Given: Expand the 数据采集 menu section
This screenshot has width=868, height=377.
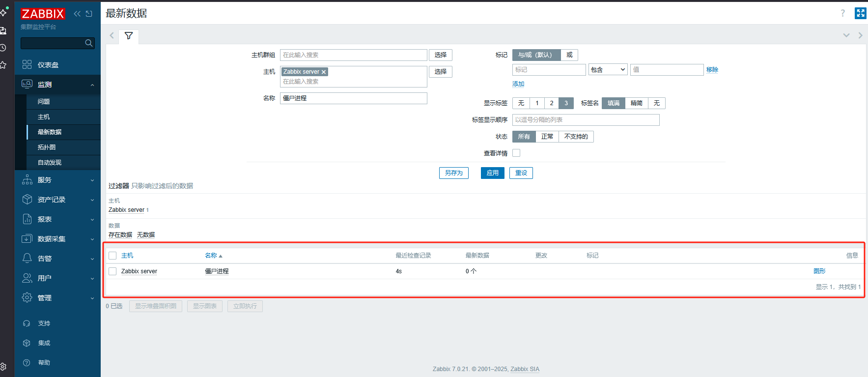Looking at the screenshot, I should pos(92,239).
